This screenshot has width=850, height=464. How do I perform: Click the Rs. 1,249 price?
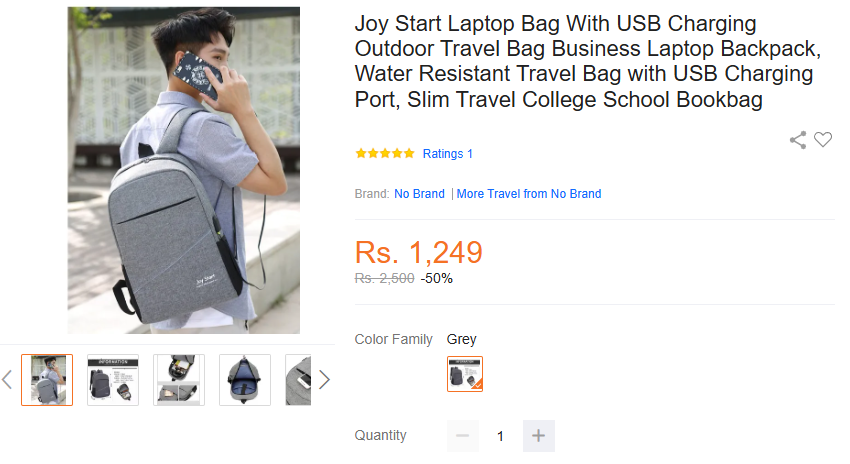(419, 252)
